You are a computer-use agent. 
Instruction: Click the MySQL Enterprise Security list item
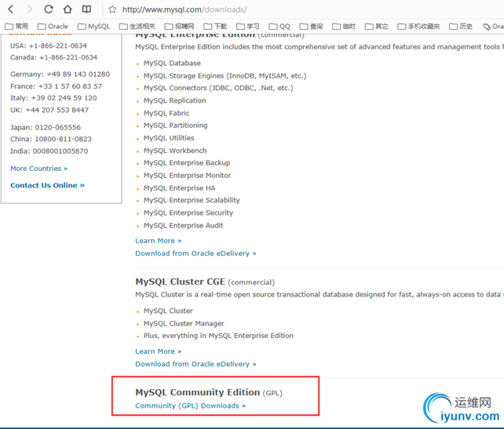point(188,213)
